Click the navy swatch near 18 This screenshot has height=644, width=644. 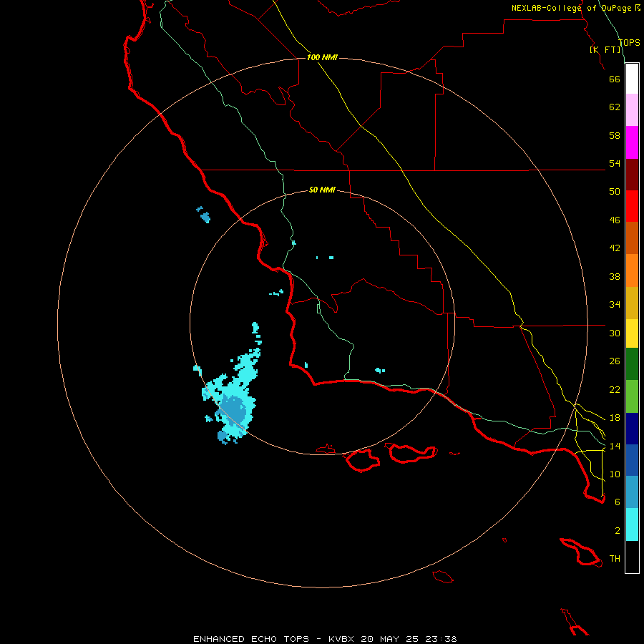(632, 429)
